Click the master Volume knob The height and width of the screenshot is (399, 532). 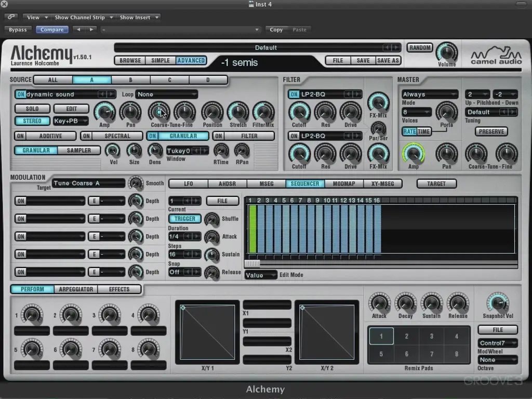(446, 52)
